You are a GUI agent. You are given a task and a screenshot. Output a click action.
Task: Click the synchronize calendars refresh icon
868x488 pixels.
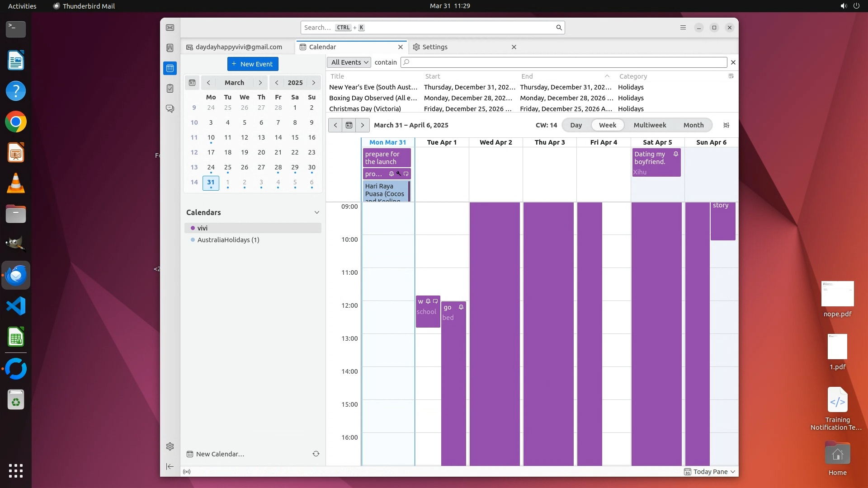(x=316, y=454)
